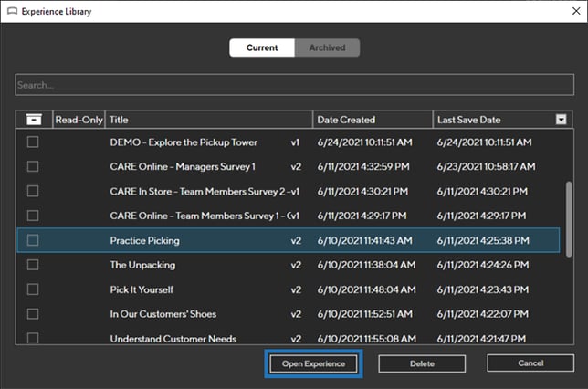
Task: Click date created '6/24/2021 10:11:51 AM' cell
Action: click(x=365, y=142)
